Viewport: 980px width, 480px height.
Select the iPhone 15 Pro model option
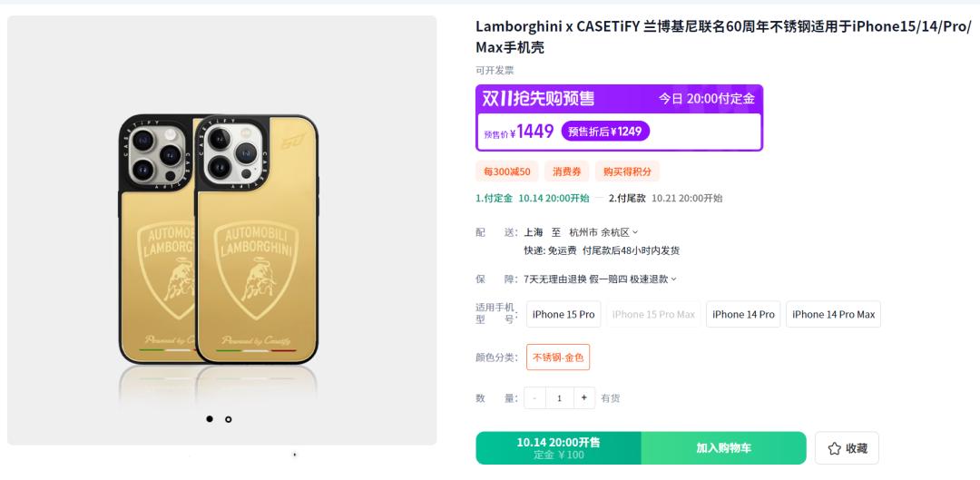click(563, 314)
